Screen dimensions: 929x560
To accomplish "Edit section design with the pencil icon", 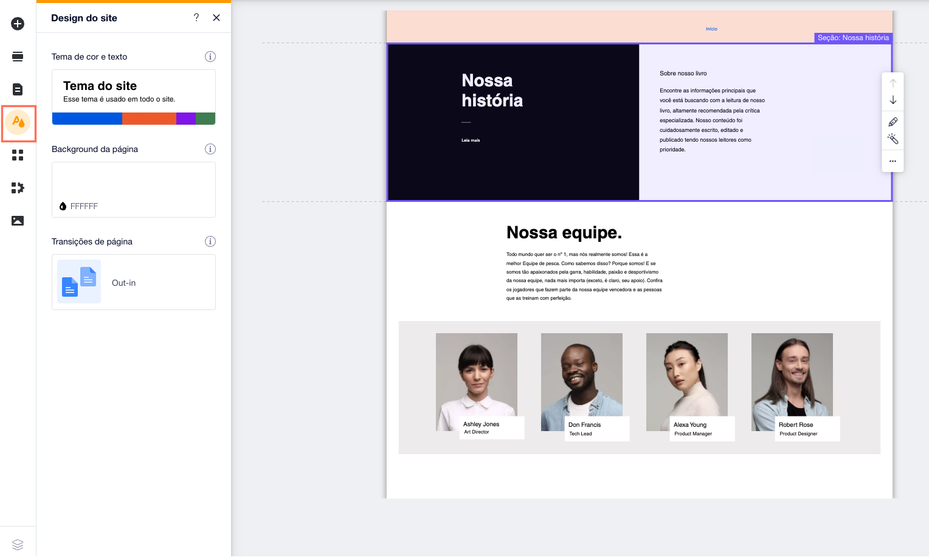I will [x=893, y=122].
